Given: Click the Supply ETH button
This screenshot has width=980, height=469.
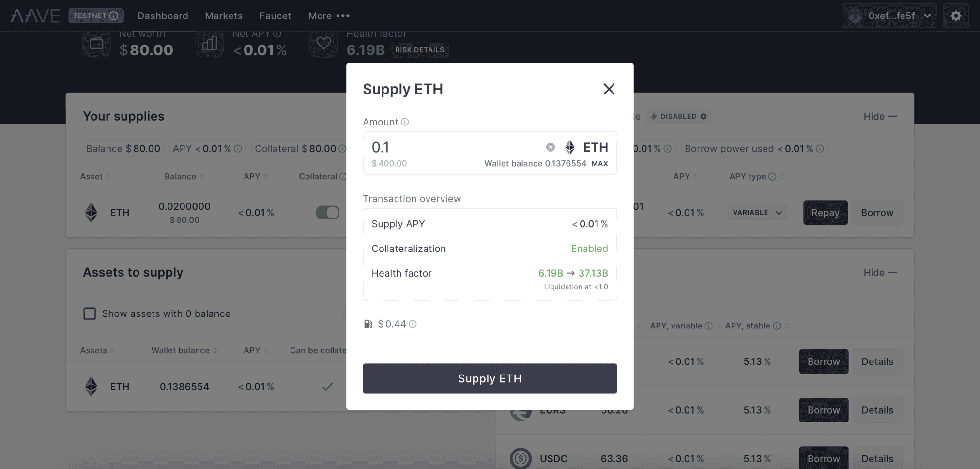Looking at the screenshot, I should coord(490,378).
